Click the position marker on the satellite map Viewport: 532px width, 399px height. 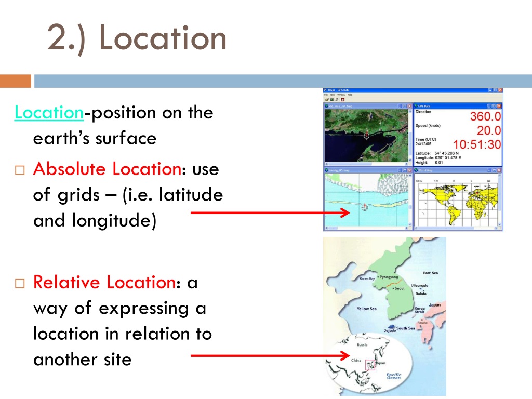click(x=366, y=136)
